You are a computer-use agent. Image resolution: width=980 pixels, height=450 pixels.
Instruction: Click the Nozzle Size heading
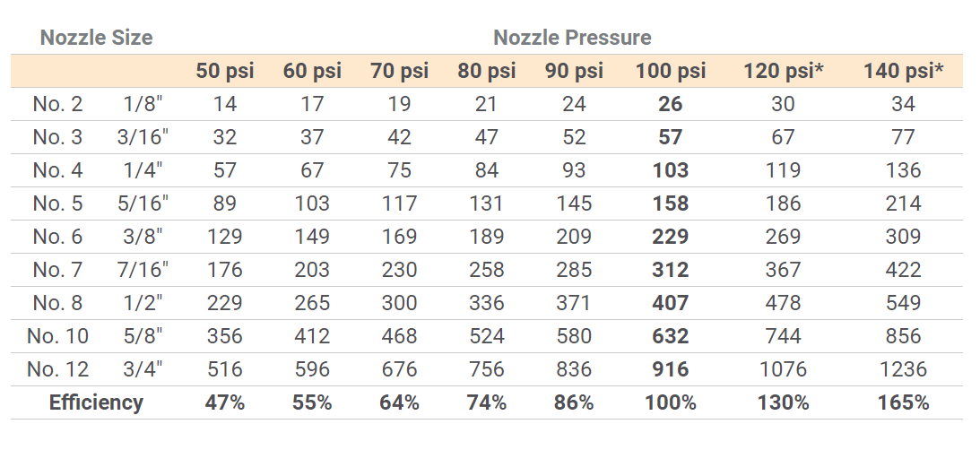click(96, 38)
